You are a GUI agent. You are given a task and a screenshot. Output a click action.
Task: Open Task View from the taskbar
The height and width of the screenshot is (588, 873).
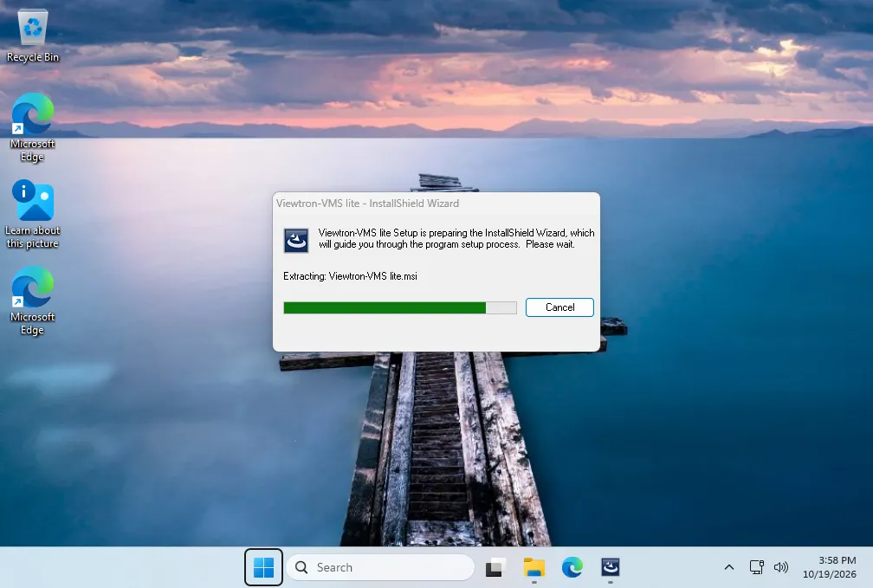495,567
